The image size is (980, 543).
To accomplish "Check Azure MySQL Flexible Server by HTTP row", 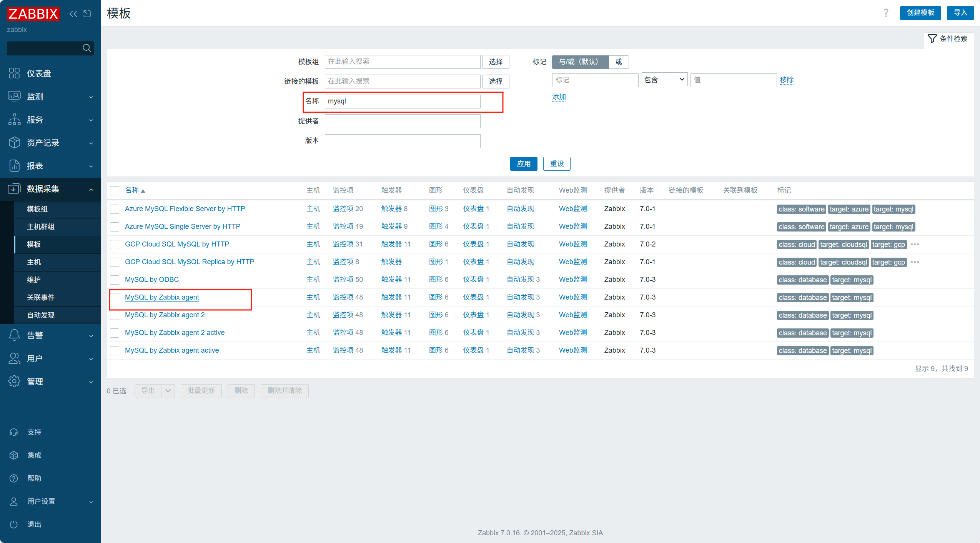I will pos(115,209).
